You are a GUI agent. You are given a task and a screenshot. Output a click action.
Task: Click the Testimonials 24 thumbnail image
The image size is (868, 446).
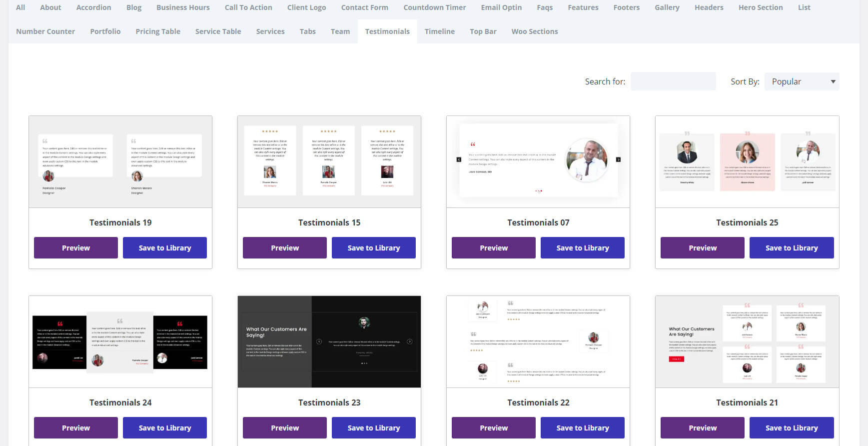tap(120, 342)
